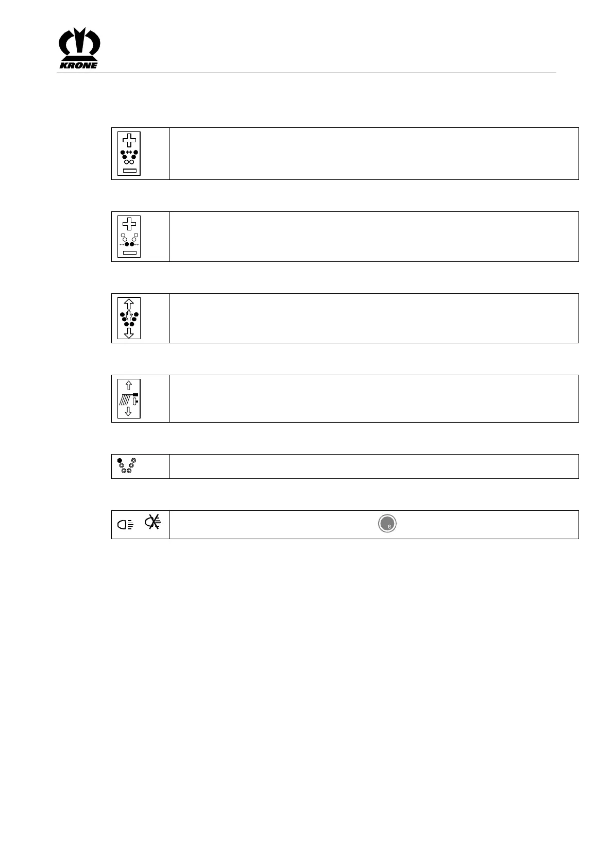Click the minus bar on the lower-roller spacing rocker icon
The height and width of the screenshot is (868, 613).
tap(129, 253)
